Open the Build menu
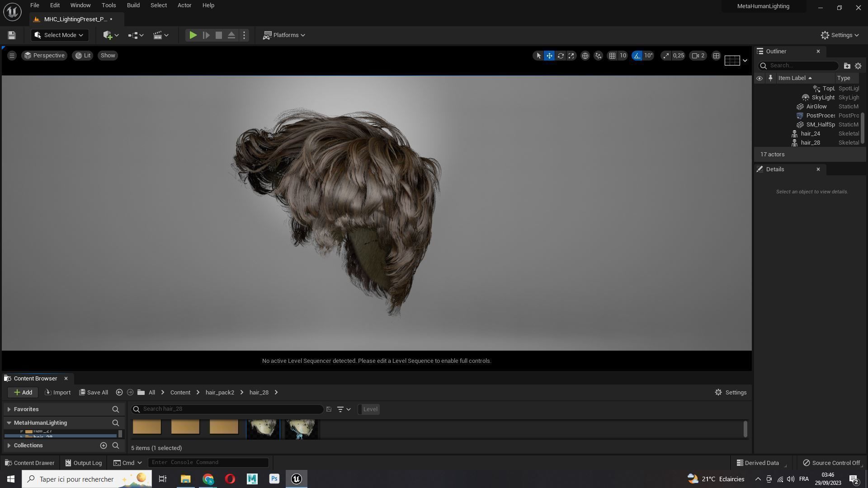Screen dimensions: 868x488 tap(133, 5)
